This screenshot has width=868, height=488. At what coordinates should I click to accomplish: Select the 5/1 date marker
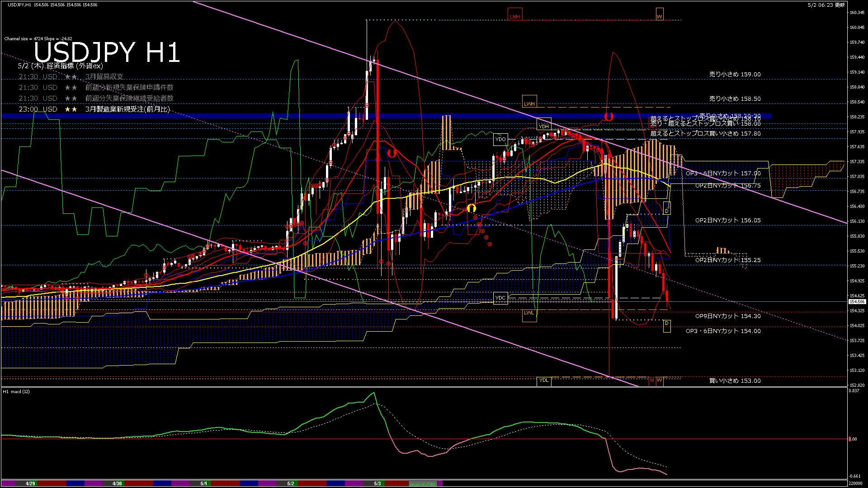pos(204,483)
